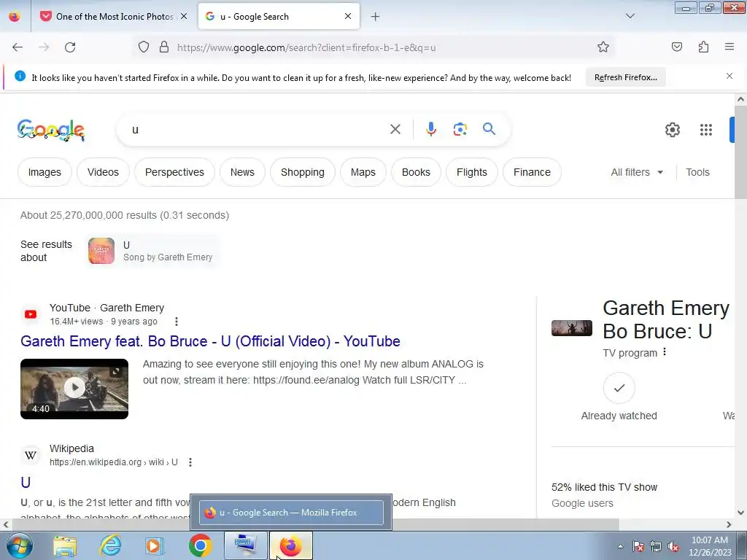Viewport: 747px width, 560px height.
Task: Click the YouTube source icon
Action: coord(31,314)
